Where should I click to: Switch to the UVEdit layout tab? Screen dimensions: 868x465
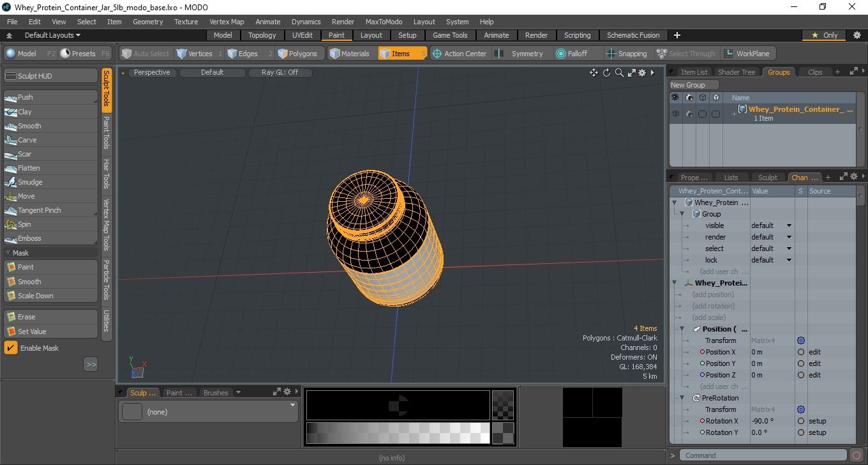(302, 35)
